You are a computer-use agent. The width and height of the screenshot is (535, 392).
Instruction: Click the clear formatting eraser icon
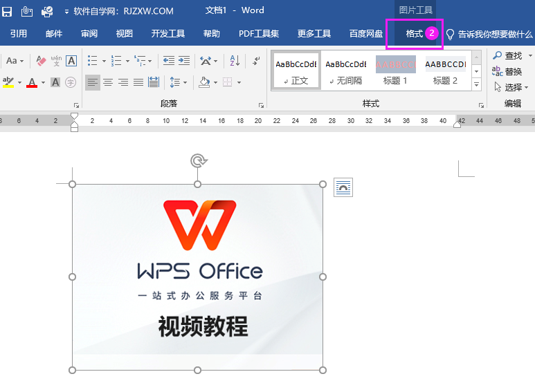pos(41,61)
